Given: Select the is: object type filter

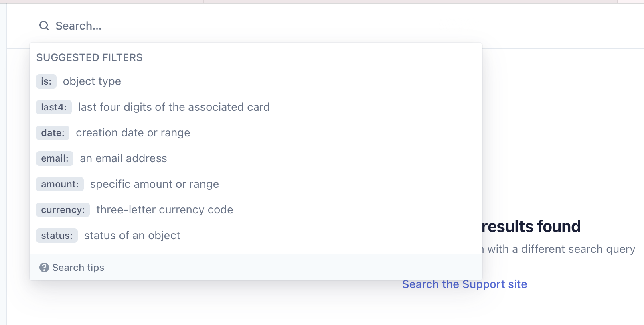Looking at the screenshot, I should [x=46, y=81].
